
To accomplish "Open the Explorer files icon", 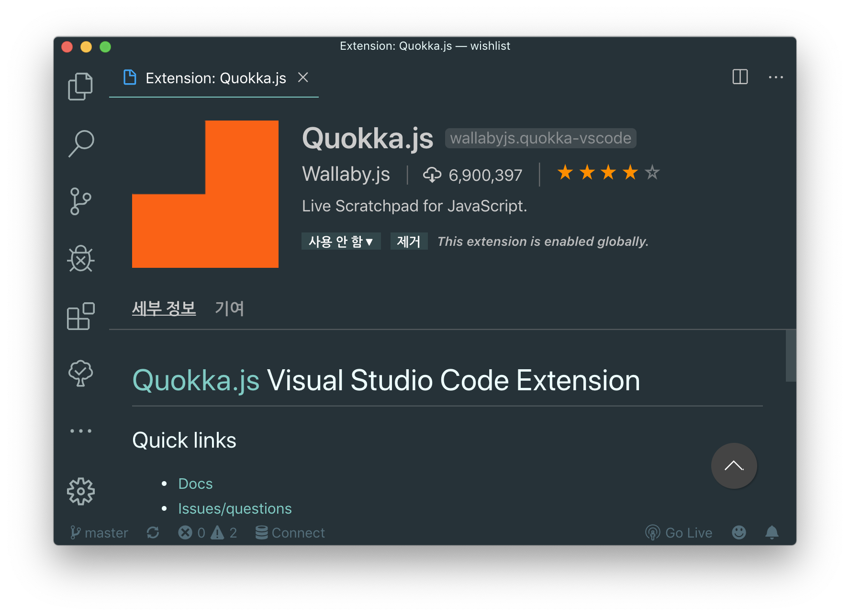I will [80, 87].
